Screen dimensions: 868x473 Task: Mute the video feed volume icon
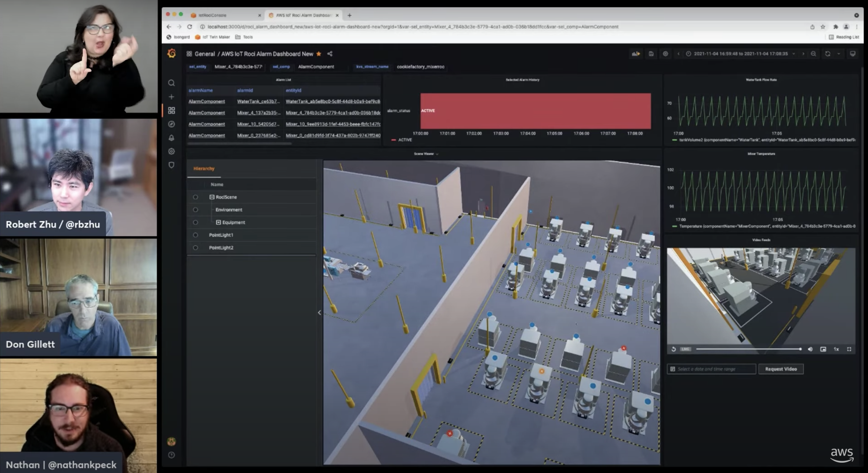[x=810, y=349]
